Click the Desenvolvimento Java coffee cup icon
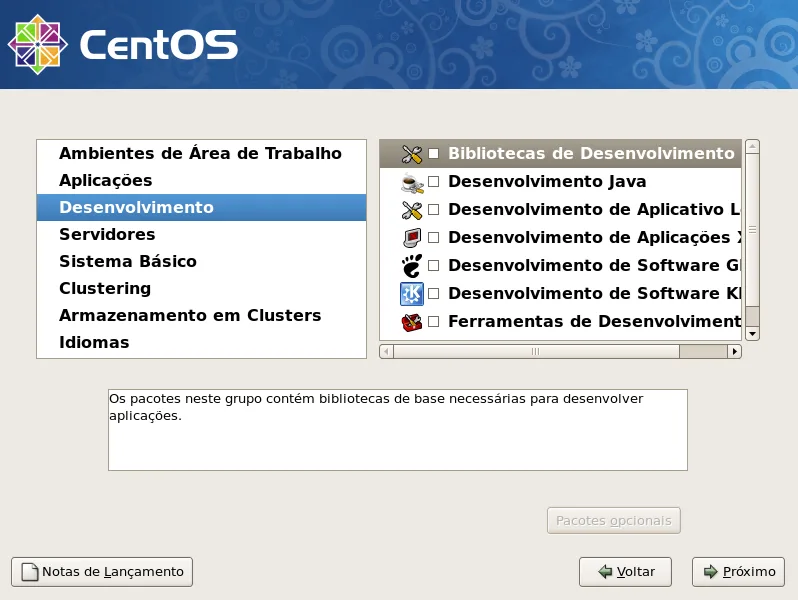 pos(412,182)
